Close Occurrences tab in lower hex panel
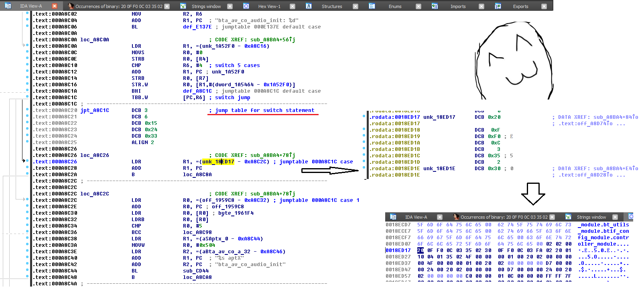Image resolution: width=644 pixels, height=299 pixels. [x=552, y=217]
